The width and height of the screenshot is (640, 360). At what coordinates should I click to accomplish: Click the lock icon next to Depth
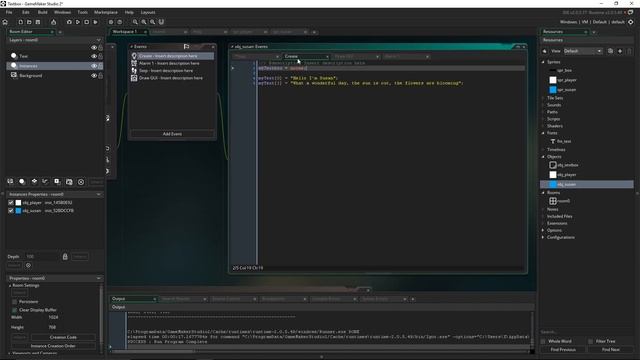(65, 257)
